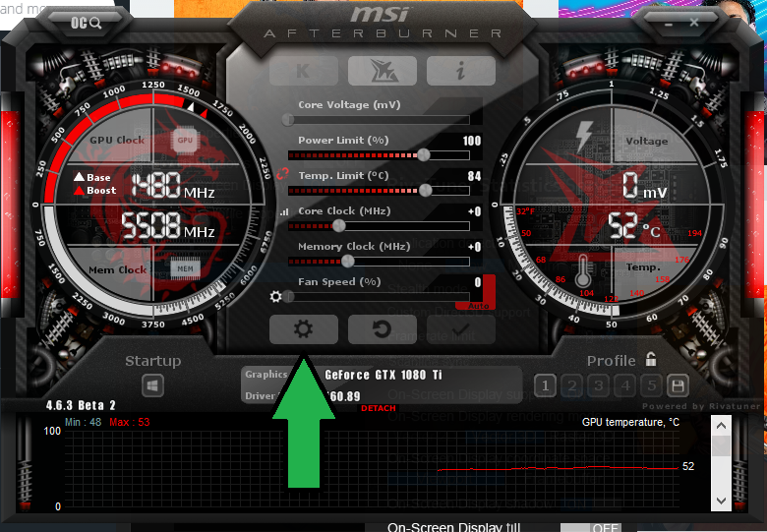Minimize the Afterburner window
Image resolution: width=767 pixels, height=532 pixels.
point(669,24)
